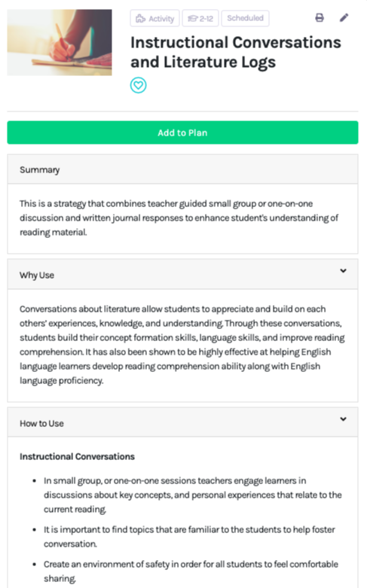Image resolution: width=367 pixels, height=588 pixels.
Task: Click the bullet about safety environment
Action: 191,571
